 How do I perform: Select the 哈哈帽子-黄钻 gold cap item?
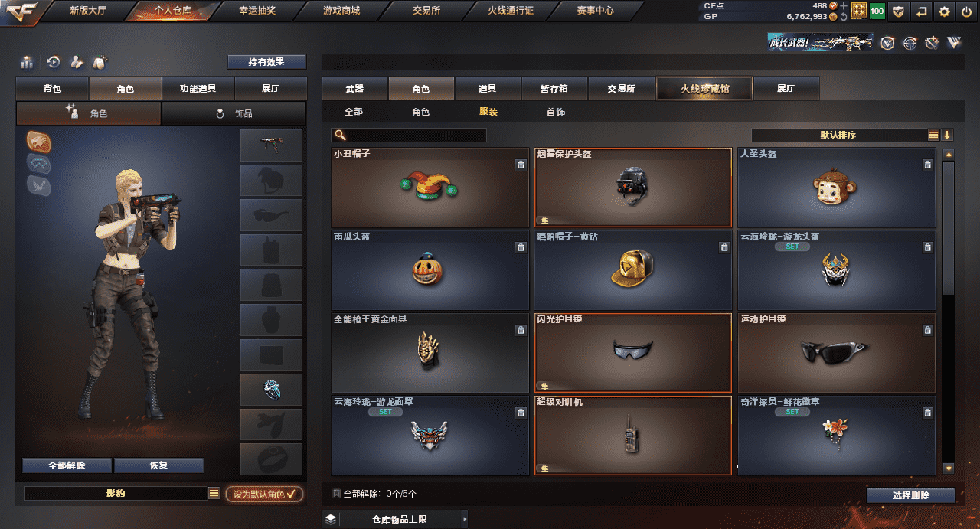point(632,269)
